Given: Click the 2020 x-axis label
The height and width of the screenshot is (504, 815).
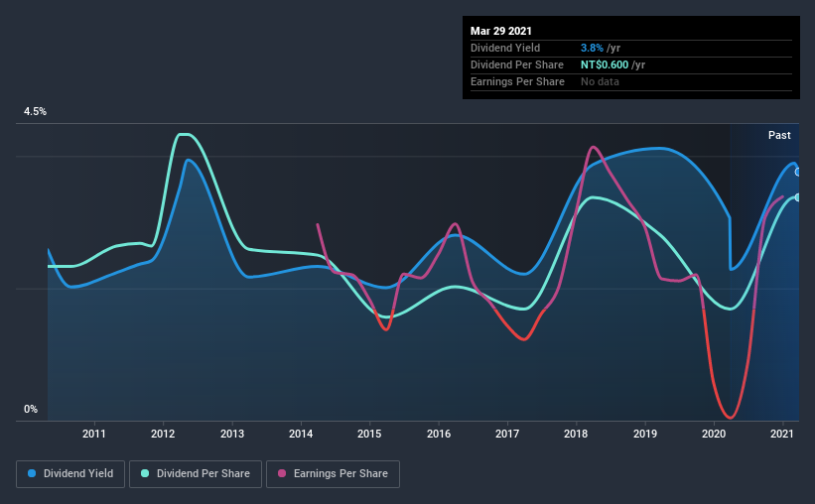Looking at the screenshot, I should (714, 434).
